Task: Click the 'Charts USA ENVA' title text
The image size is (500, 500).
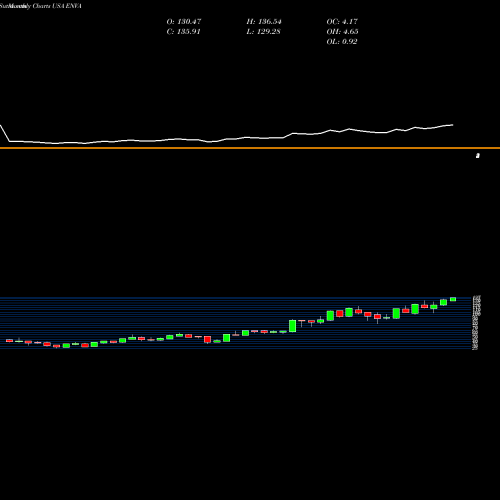Action: pyautogui.click(x=57, y=6)
